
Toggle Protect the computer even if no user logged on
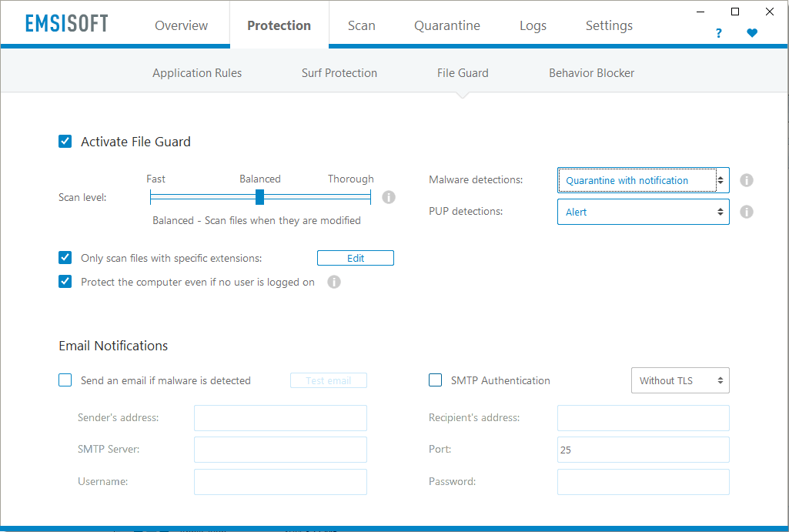click(65, 281)
